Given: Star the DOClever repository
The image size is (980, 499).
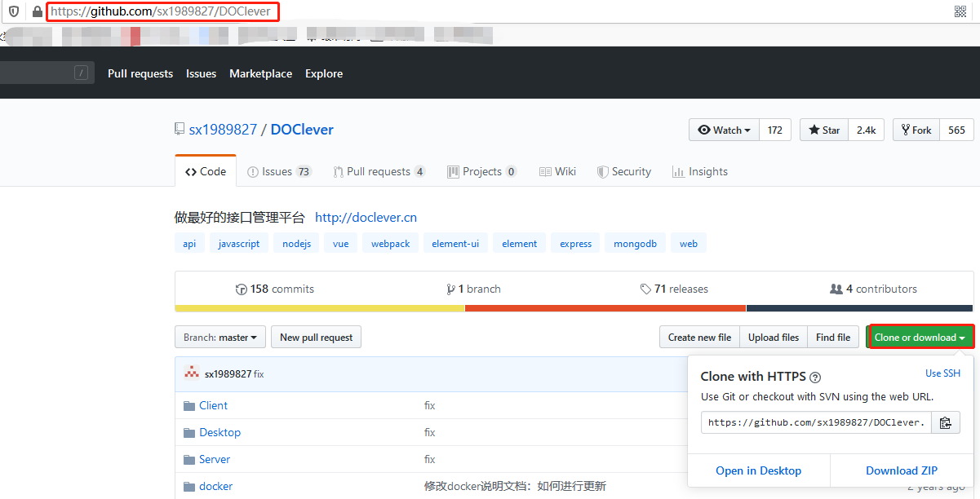Looking at the screenshot, I should click(x=823, y=129).
